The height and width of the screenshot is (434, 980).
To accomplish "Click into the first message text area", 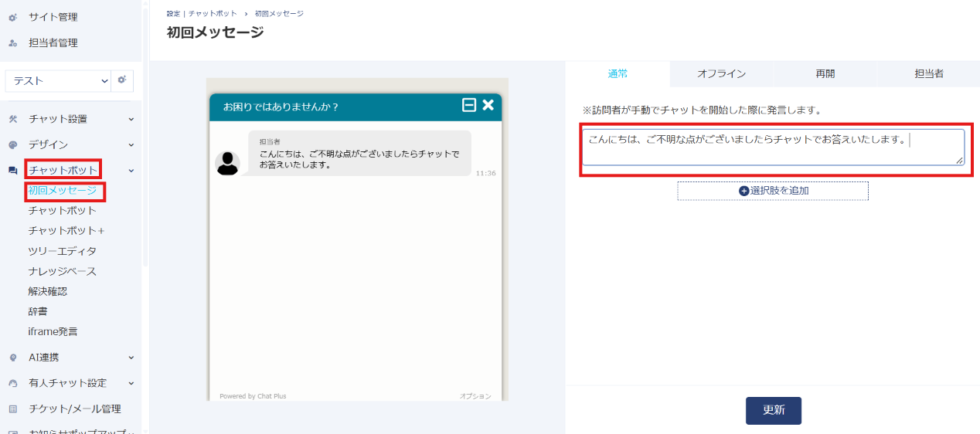I will point(773,147).
